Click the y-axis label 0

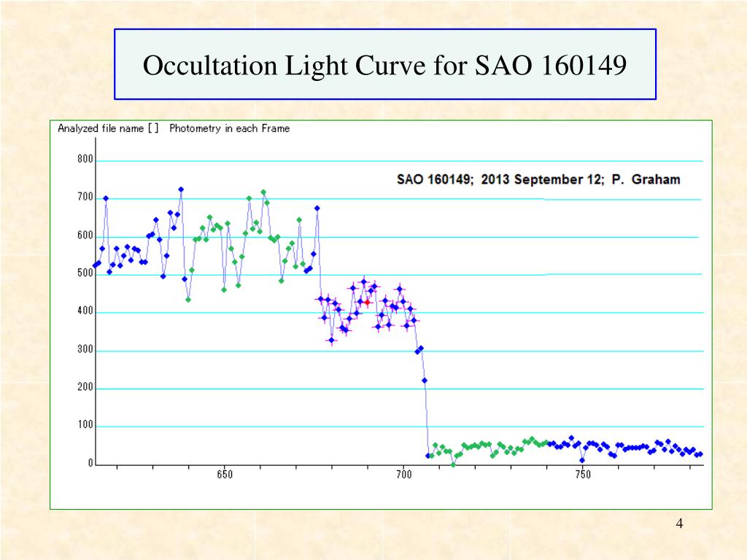click(x=90, y=463)
